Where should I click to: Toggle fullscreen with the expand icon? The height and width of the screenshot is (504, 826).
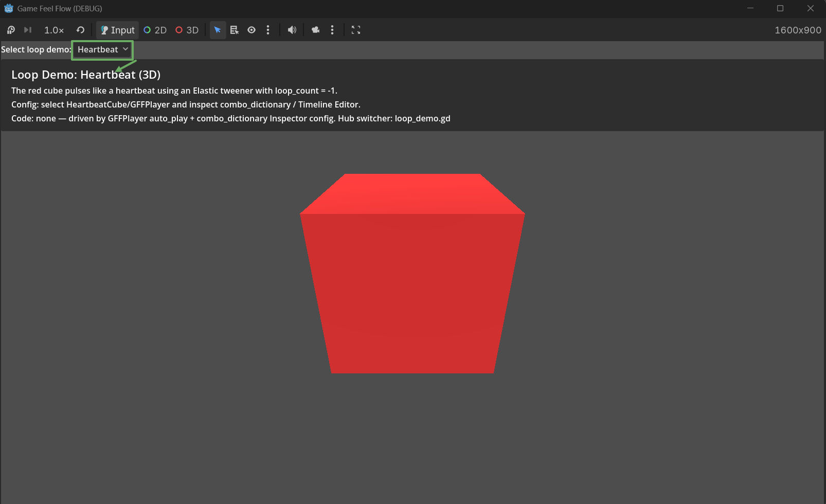coord(356,30)
